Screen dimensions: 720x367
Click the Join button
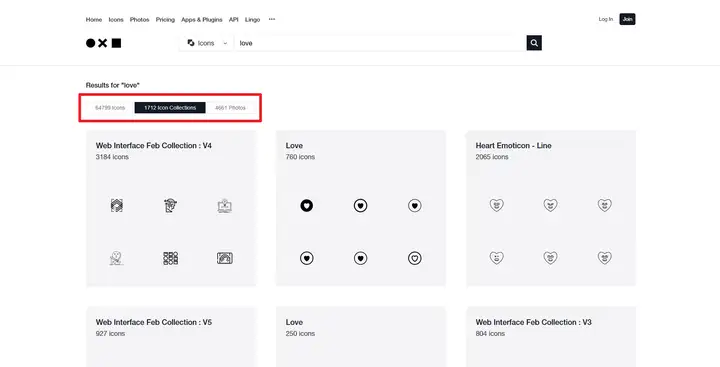tap(627, 19)
